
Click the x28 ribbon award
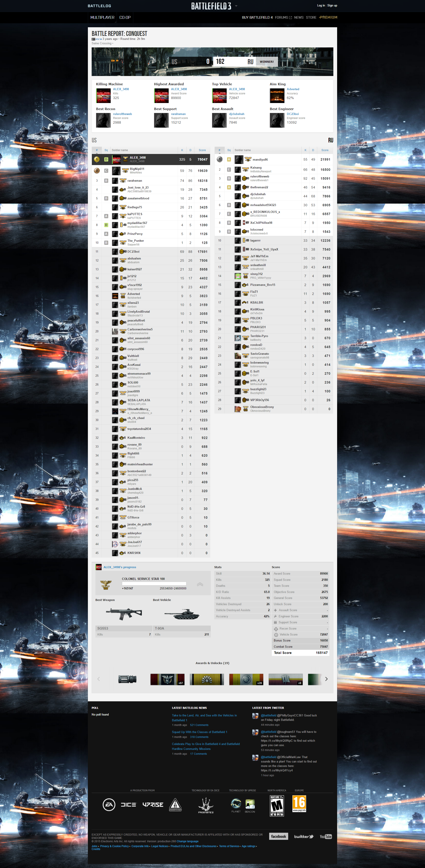246,679
